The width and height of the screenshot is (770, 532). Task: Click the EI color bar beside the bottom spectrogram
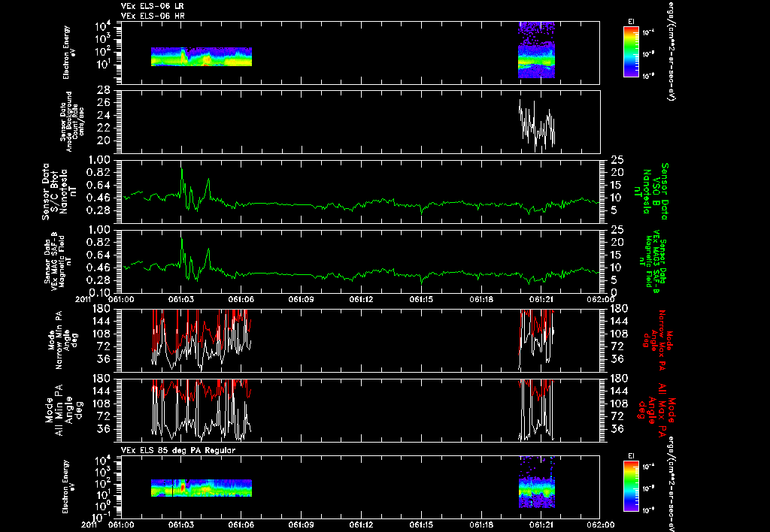pos(631,486)
